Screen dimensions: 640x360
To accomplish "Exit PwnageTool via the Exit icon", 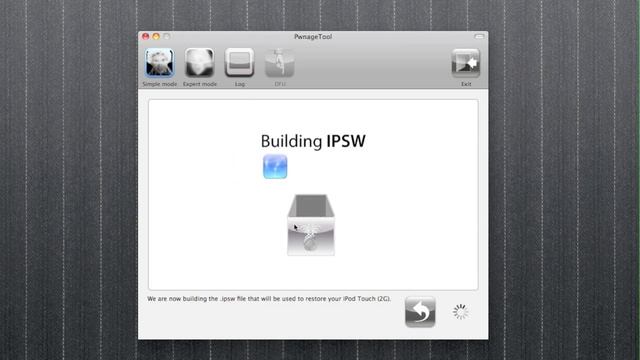I will [466, 63].
